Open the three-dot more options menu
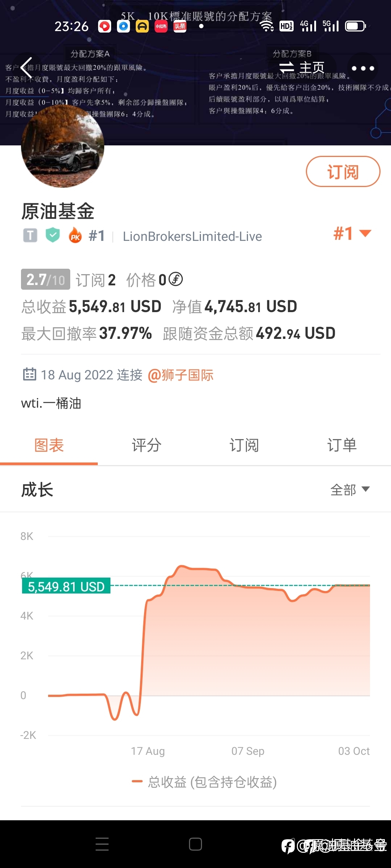This screenshot has width=391, height=868. (363, 68)
